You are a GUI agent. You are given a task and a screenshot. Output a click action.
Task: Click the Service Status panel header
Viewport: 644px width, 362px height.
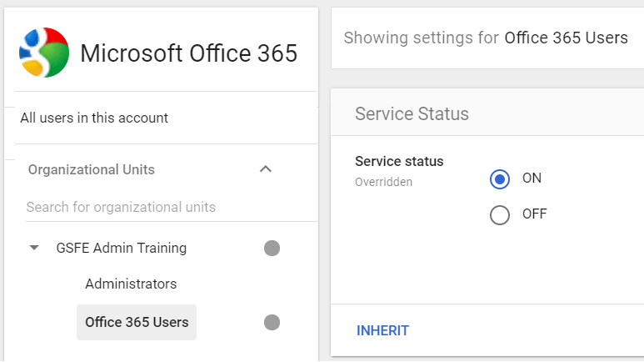point(412,114)
